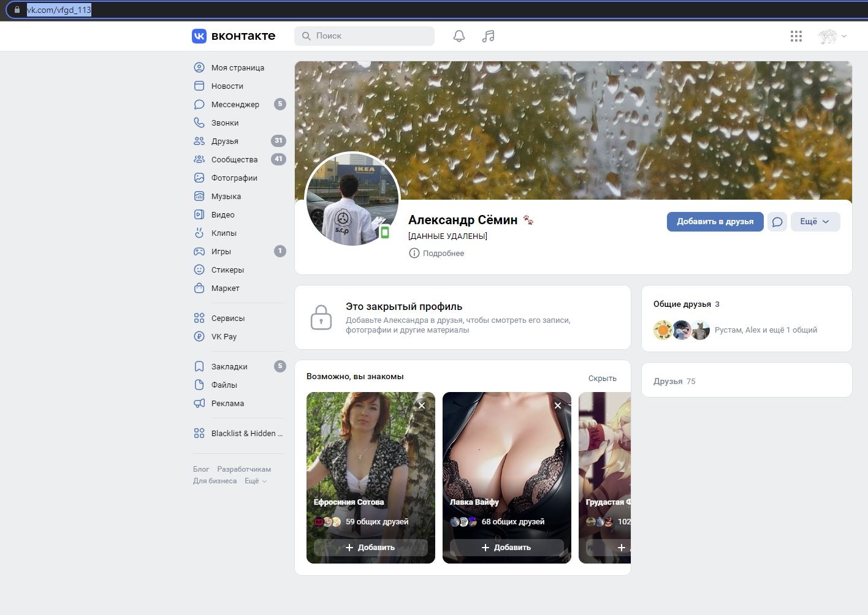Open the music note icon in header
Screen dimensions: 868x615
(488, 36)
